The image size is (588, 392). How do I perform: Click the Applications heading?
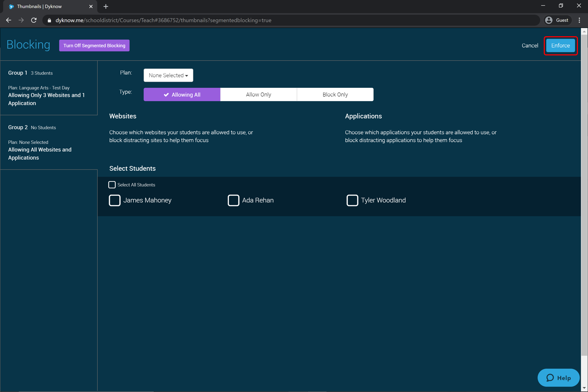point(363,116)
